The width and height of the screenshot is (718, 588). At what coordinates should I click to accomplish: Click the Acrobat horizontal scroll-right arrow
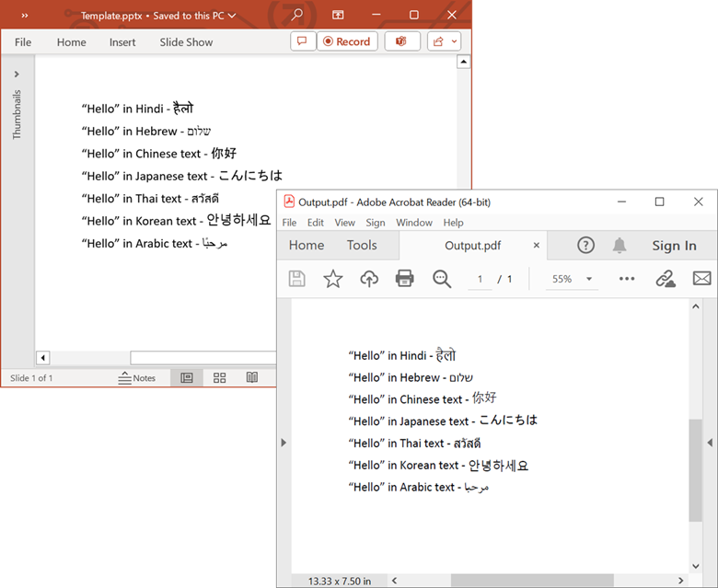tap(681, 581)
